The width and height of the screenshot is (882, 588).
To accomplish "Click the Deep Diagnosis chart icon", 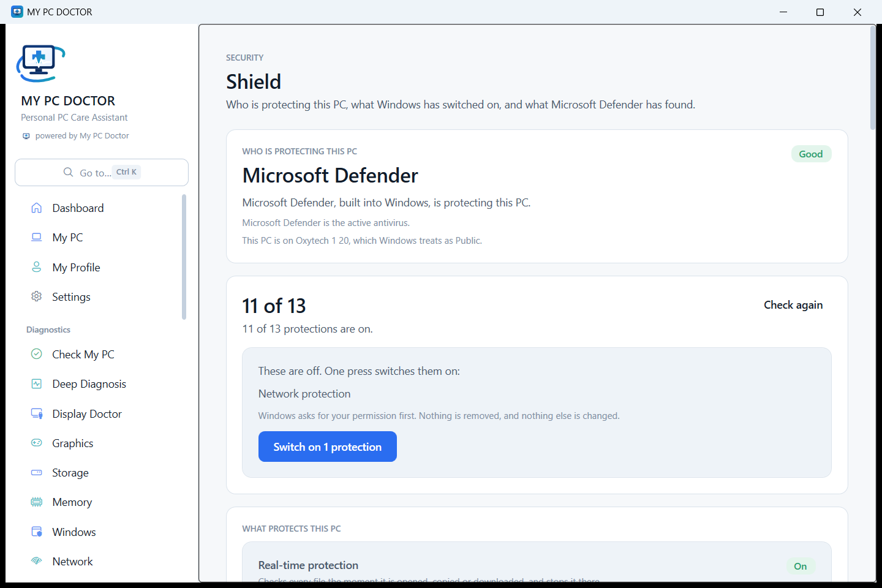I will coord(37,384).
